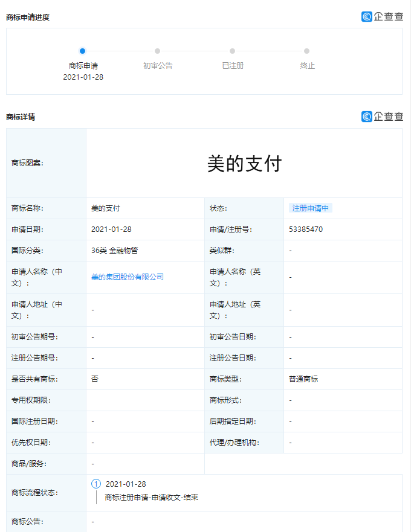This screenshot has width=411, height=532.
Task: Click the 专用权期限 field label
Action: click(x=31, y=400)
